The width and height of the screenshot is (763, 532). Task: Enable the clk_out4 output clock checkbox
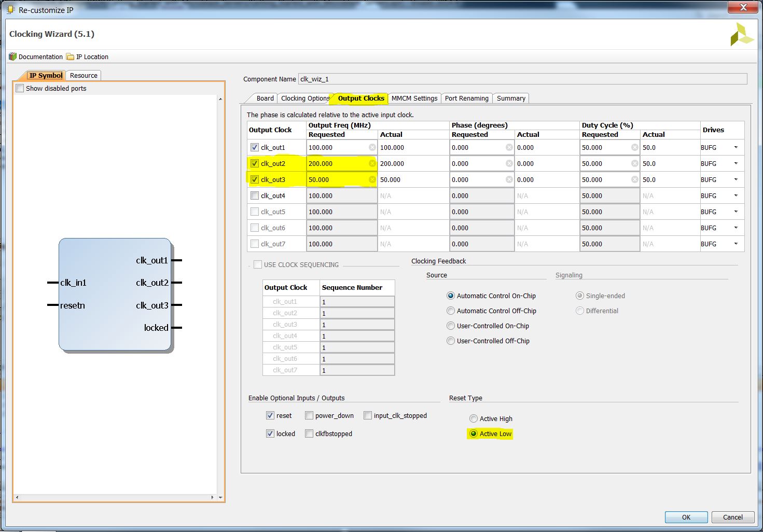(255, 195)
